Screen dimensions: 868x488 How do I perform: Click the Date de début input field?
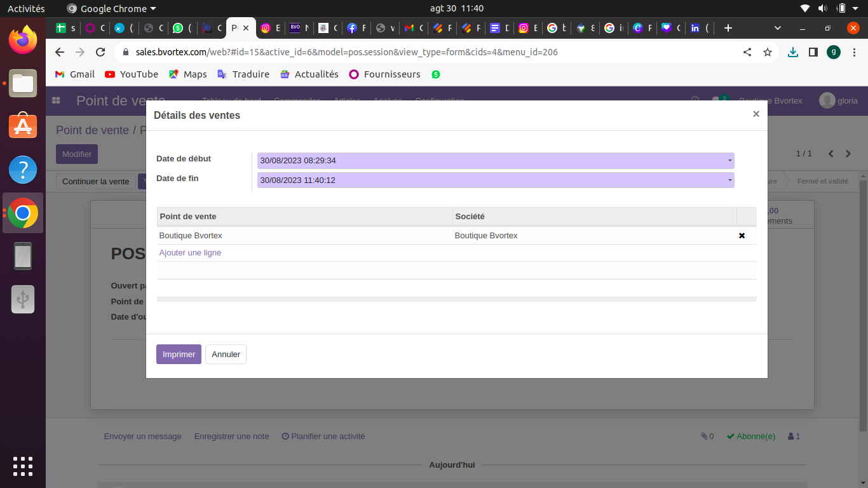coord(489,161)
